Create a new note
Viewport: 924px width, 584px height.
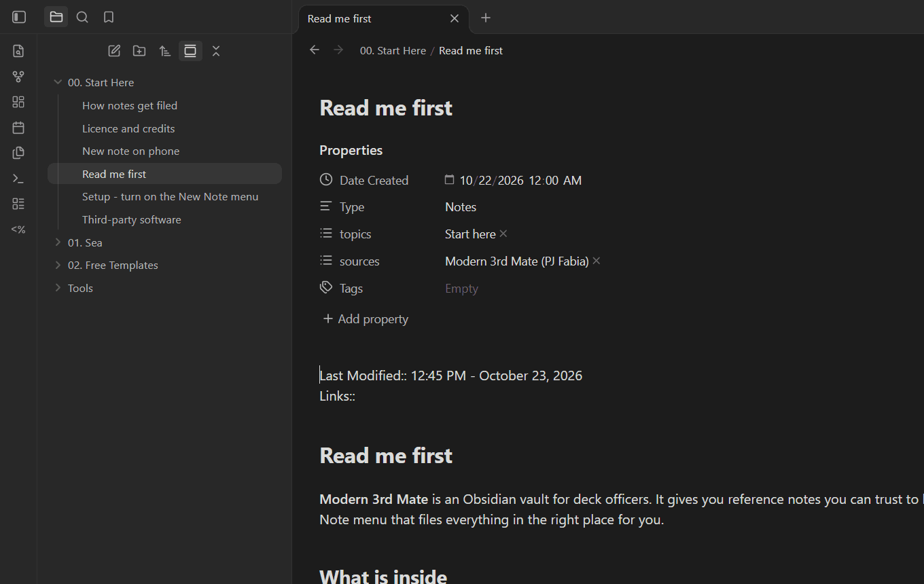114,51
